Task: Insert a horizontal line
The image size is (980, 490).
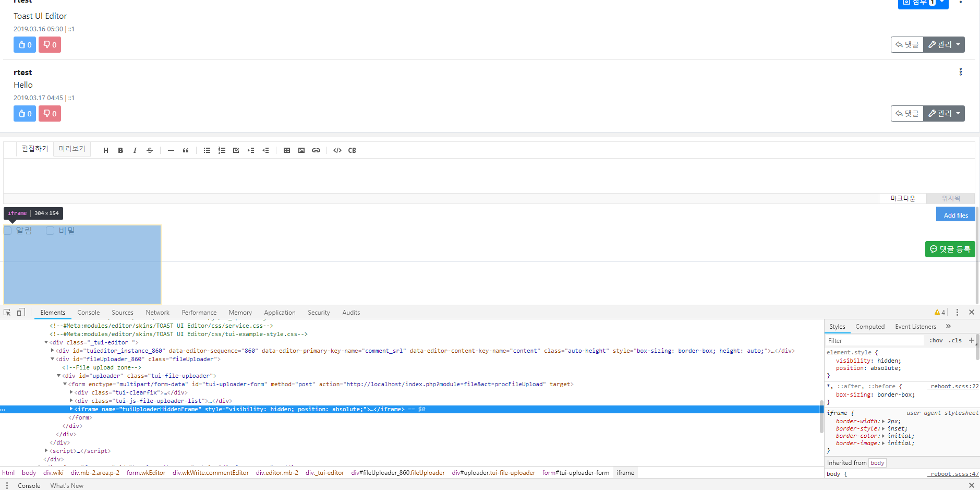Action: coord(171,150)
